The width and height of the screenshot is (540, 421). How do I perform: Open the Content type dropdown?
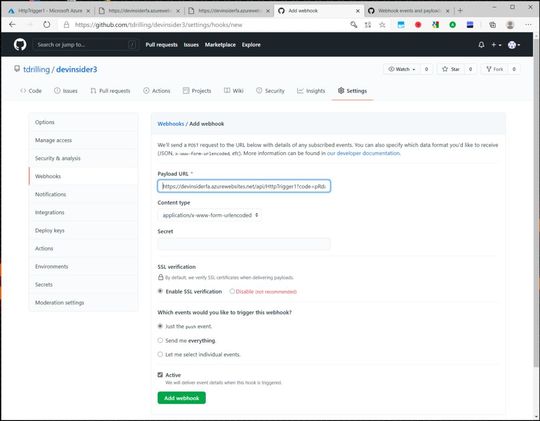click(210, 215)
